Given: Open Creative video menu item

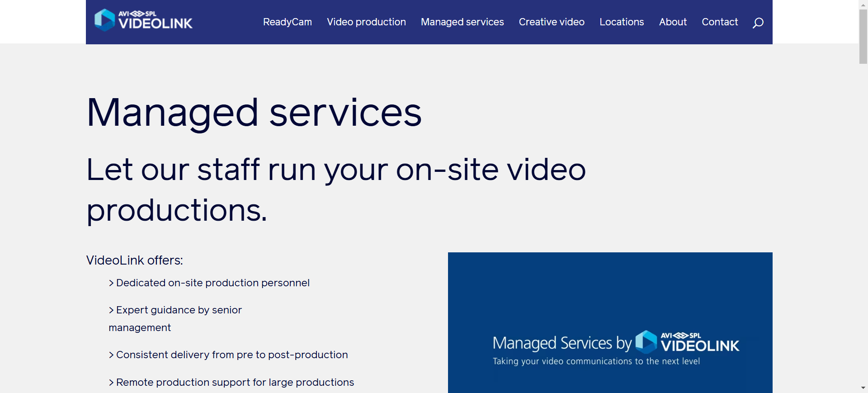Looking at the screenshot, I should pos(552,22).
